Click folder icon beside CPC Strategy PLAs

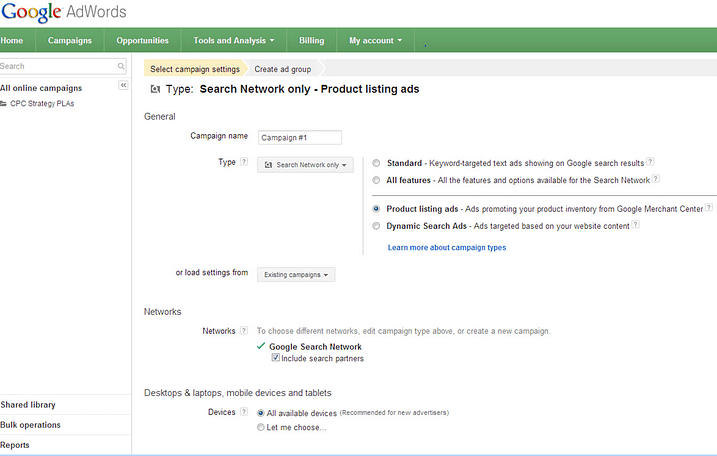[4, 103]
